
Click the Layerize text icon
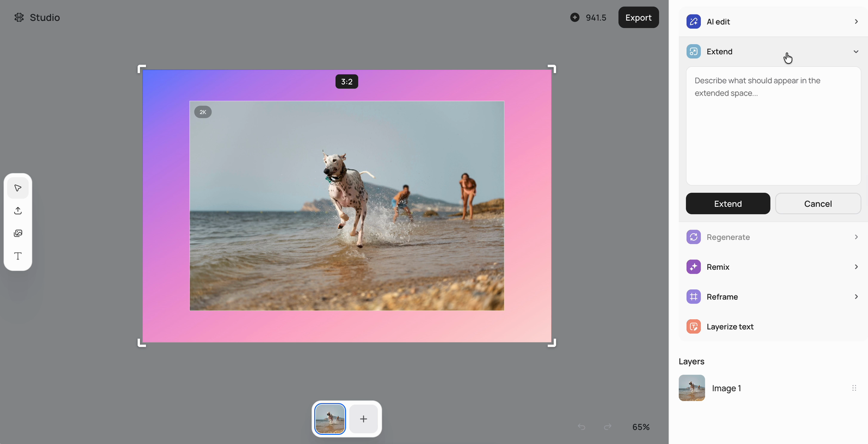693,327
